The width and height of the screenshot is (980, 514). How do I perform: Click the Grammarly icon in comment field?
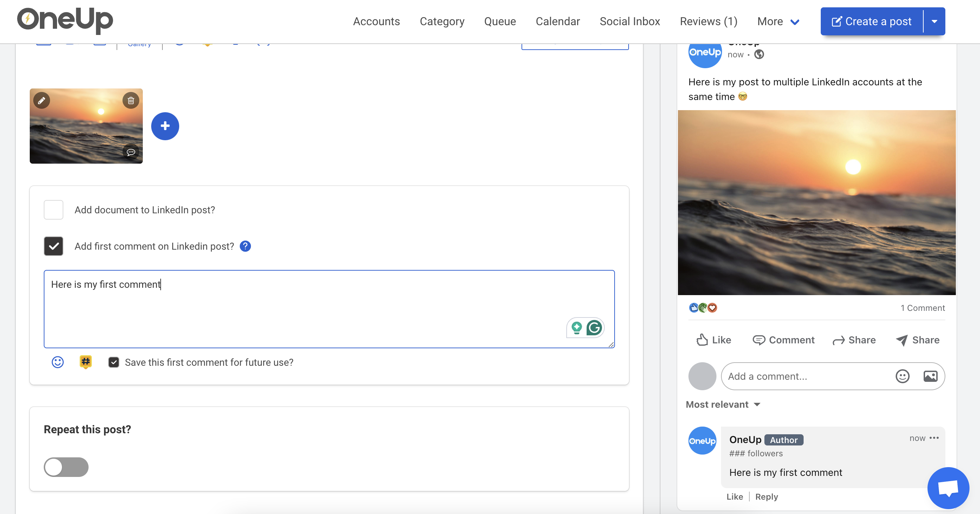pyautogui.click(x=594, y=327)
